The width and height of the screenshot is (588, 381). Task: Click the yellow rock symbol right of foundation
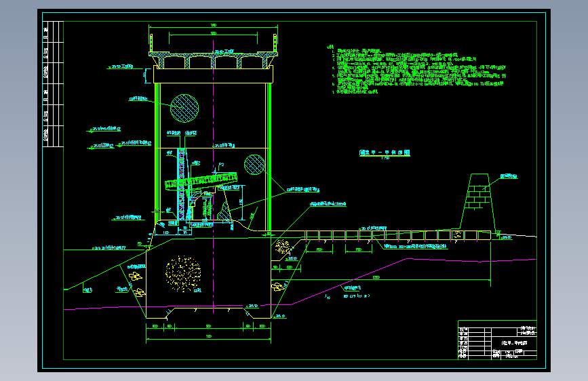click(277, 287)
